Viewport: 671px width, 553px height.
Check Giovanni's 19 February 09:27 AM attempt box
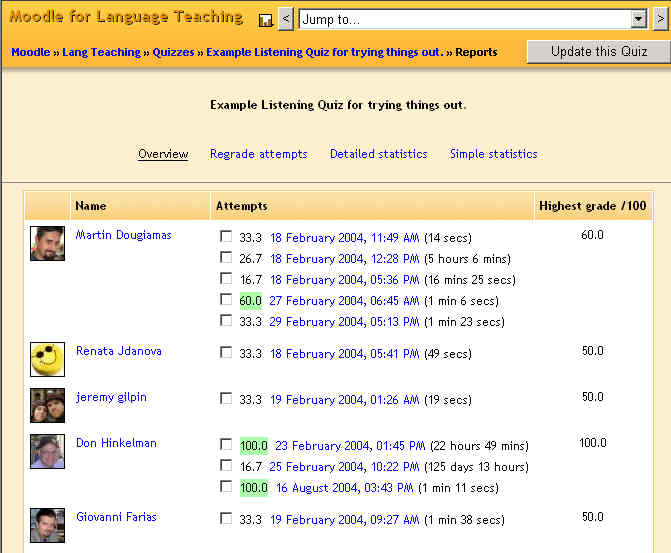point(226,518)
